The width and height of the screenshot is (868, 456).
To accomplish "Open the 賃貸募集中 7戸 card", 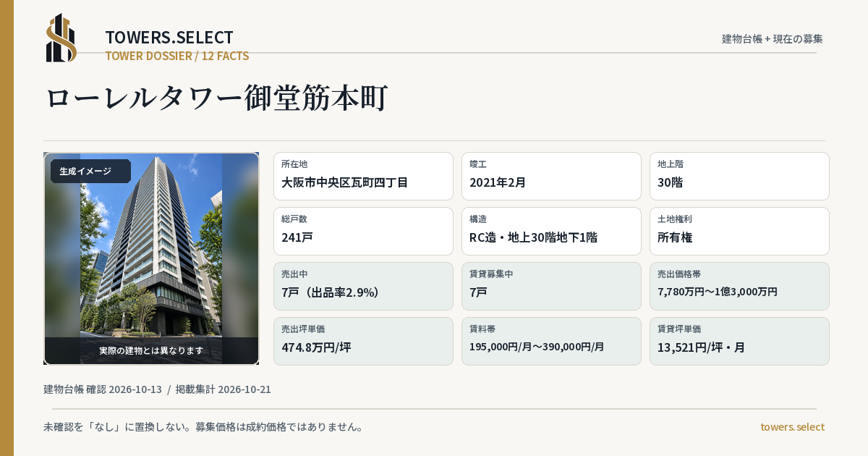I will coord(551,286).
